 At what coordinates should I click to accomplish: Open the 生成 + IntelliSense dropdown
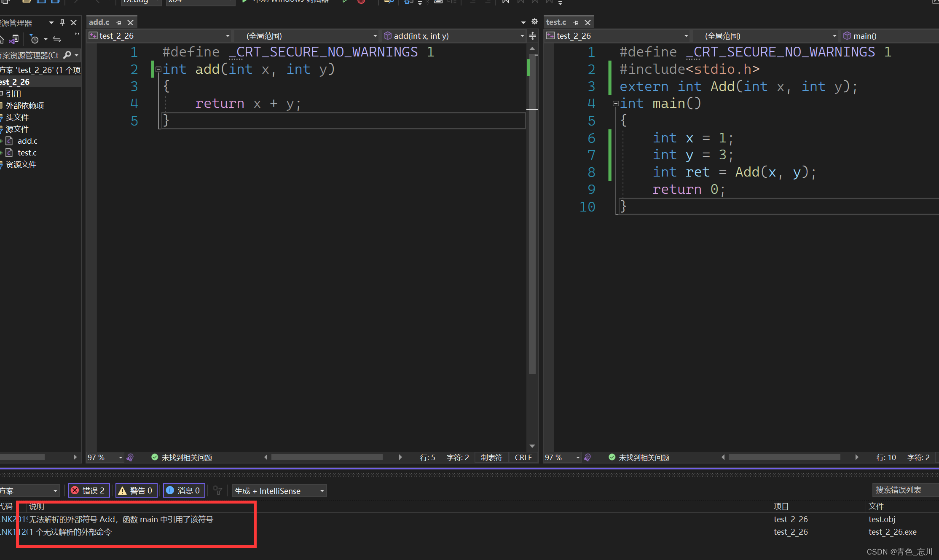[x=279, y=490]
